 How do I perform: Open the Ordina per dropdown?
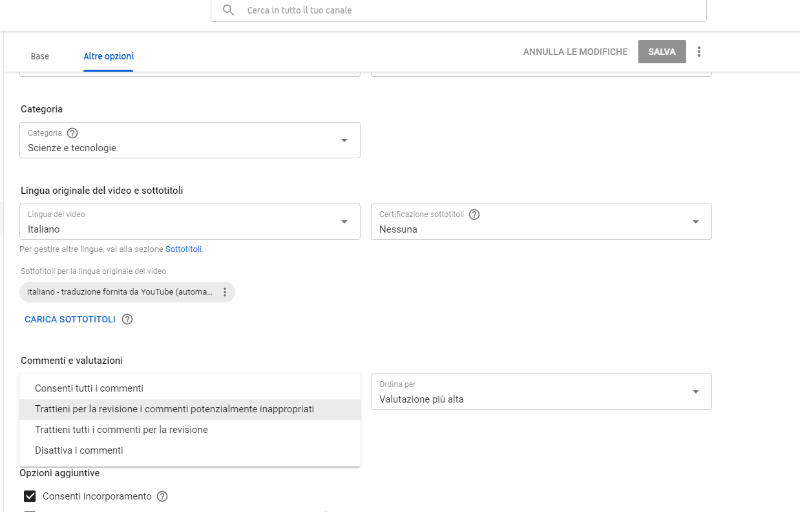click(x=695, y=392)
